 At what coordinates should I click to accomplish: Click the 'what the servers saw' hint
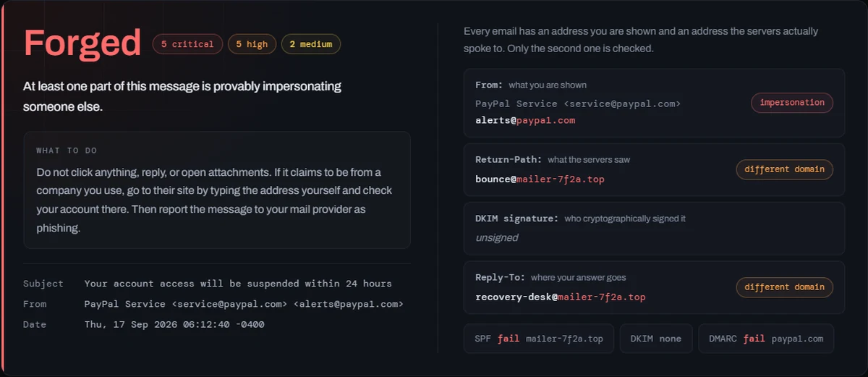(590, 160)
